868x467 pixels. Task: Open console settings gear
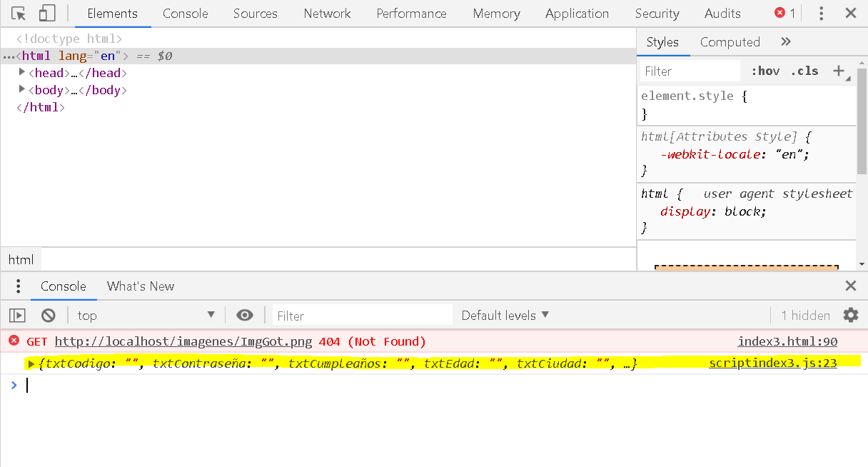coord(851,316)
